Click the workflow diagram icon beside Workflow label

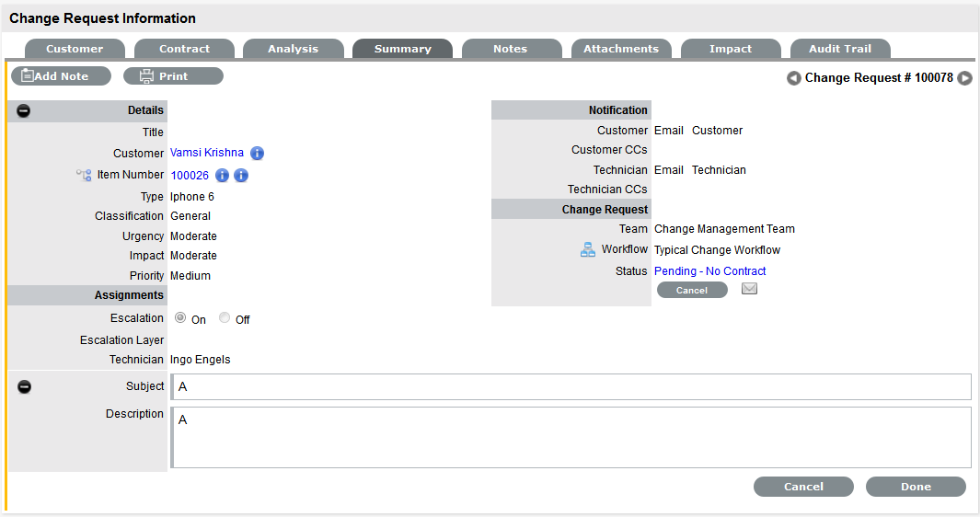(588, 249)
